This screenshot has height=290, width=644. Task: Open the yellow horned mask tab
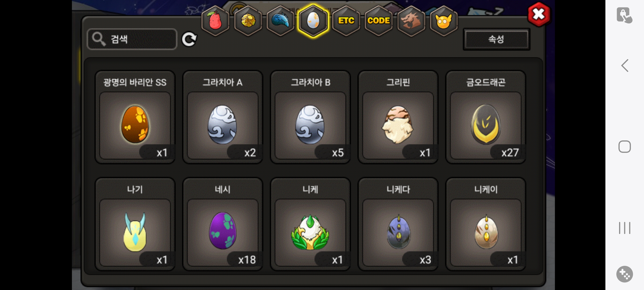(x=444, y=21)
